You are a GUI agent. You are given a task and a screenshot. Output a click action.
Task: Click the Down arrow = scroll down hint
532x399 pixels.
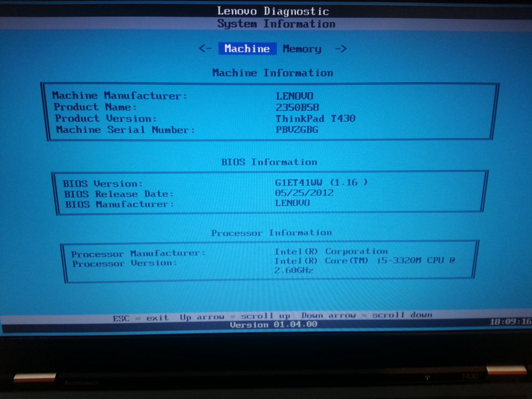pyautogui.click(x=367, y=315)
